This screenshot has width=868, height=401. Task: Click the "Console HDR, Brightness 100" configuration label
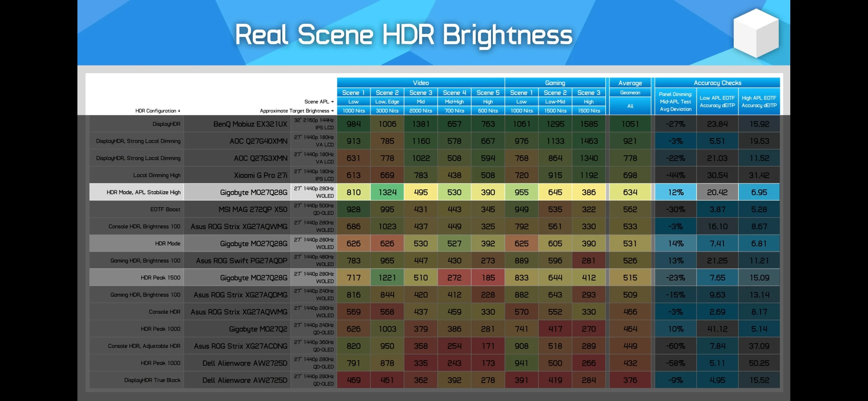pos(144,227)
